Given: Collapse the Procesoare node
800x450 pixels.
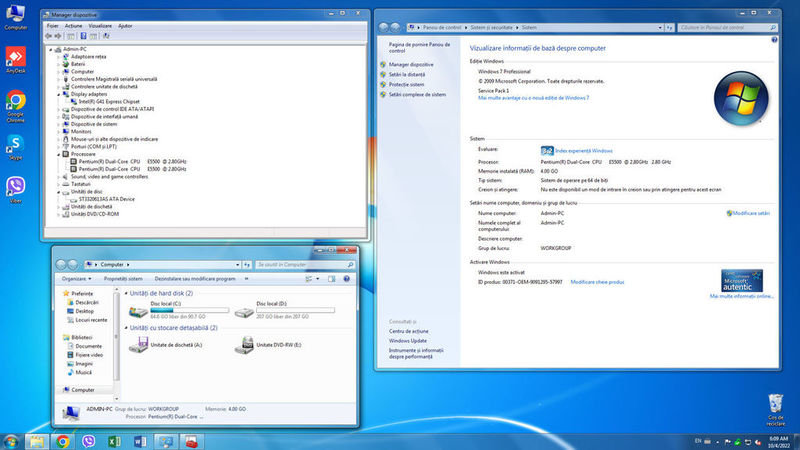Looking at the screenshot, I should point(59,154).
